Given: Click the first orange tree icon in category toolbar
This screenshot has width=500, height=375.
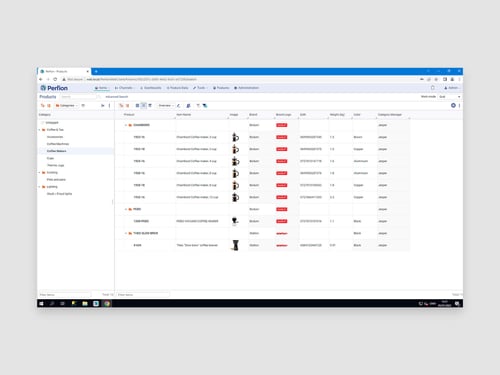Looking at the screenshot, I should coord(43,106).
